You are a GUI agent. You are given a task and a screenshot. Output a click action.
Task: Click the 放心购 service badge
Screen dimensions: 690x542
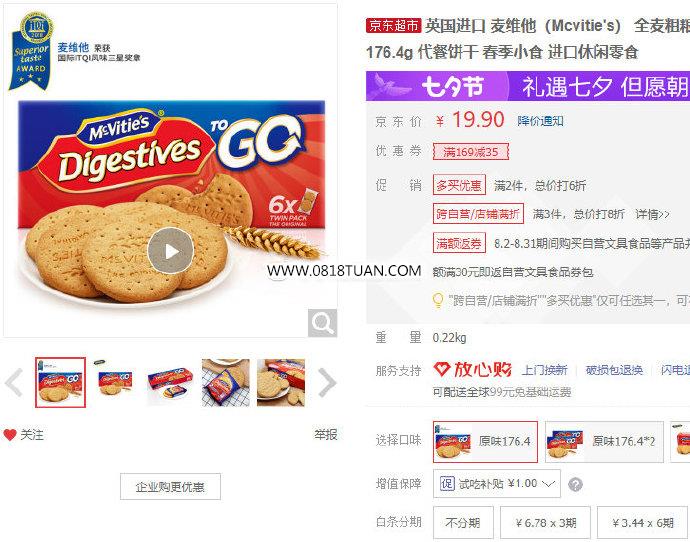pos(473,370)
